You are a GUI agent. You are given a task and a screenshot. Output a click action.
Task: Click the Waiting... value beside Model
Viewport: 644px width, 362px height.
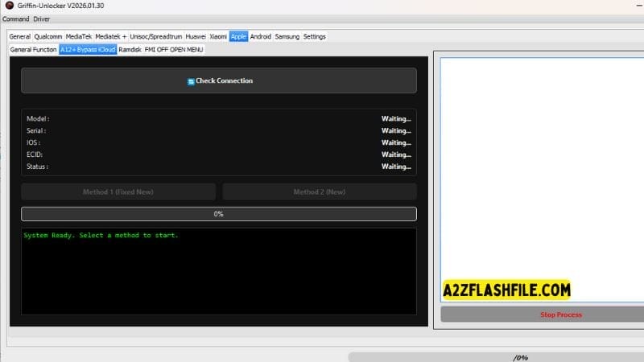(x=396, y=118)
